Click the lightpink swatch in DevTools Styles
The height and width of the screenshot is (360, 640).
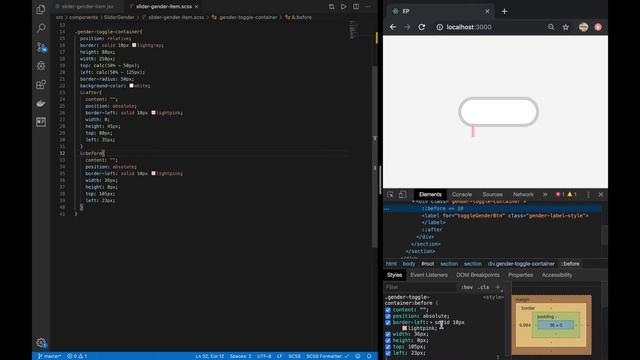point(404,328)
